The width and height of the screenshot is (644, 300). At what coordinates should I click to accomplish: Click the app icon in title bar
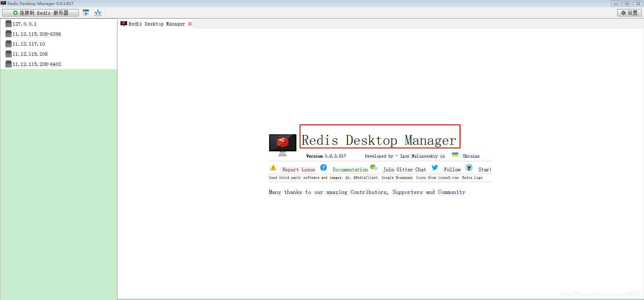[3, 3]
